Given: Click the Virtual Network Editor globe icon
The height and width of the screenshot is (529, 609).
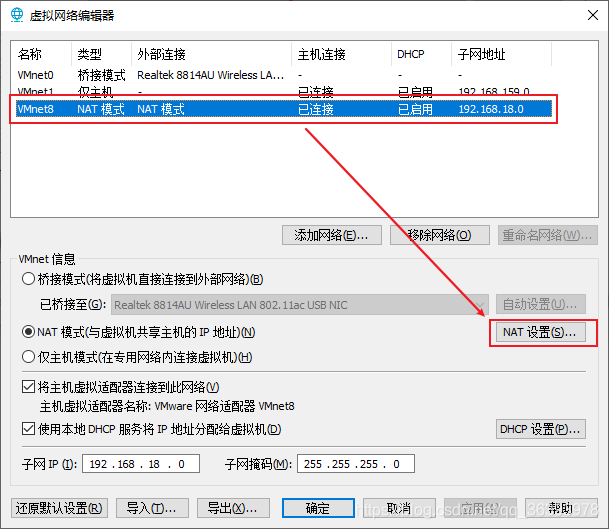Looking at the screenshot, I should (17, 15).
